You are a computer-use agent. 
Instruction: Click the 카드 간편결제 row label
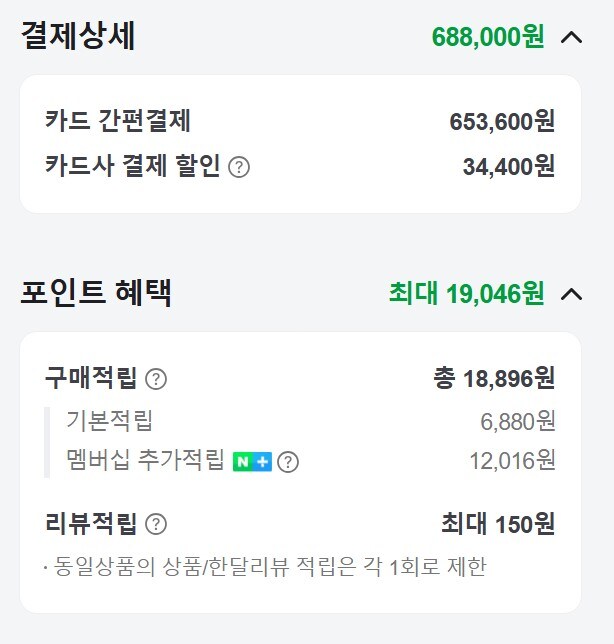(118, 121)
